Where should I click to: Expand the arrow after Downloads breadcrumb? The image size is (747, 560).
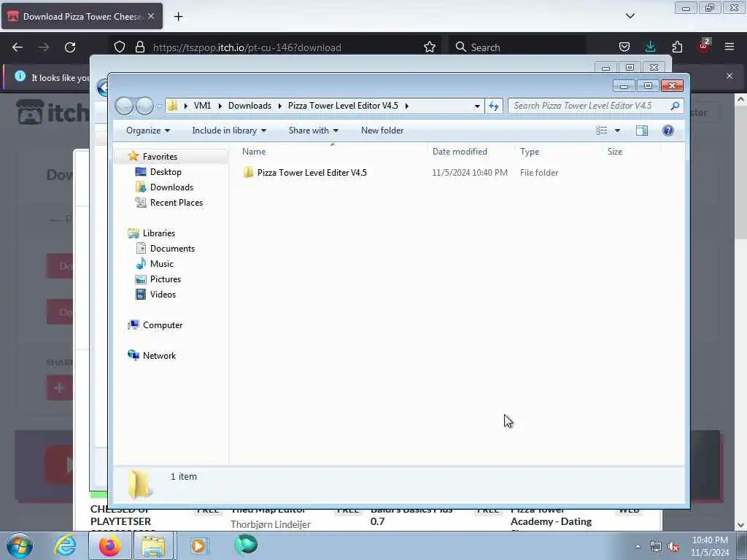pyautogui.click(x=279, y=106)
